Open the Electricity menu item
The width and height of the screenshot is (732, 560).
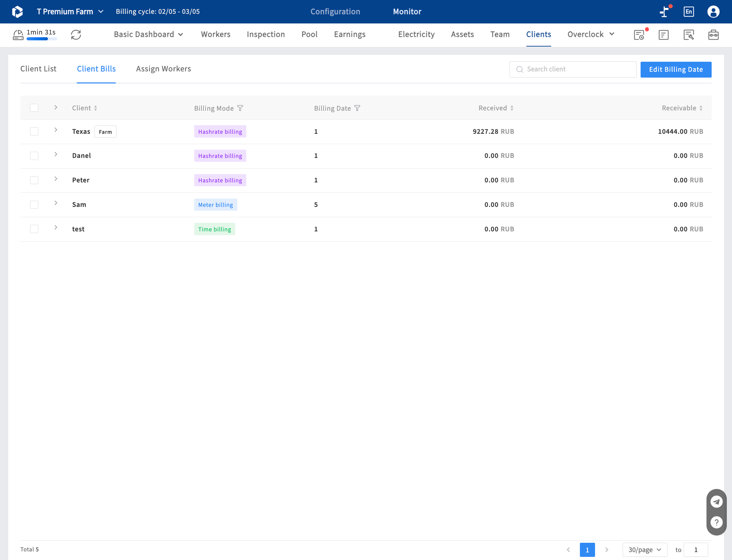pyautogui.click(x=416, y=34)
